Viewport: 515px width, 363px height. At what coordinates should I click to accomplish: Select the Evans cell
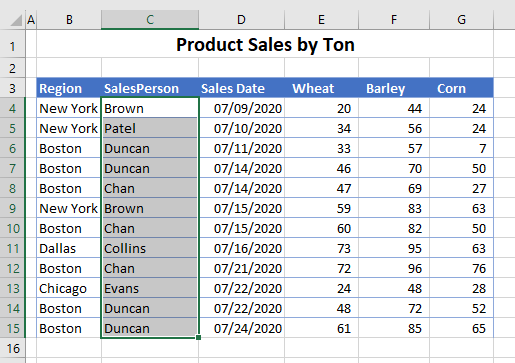(x=150, y=288)
